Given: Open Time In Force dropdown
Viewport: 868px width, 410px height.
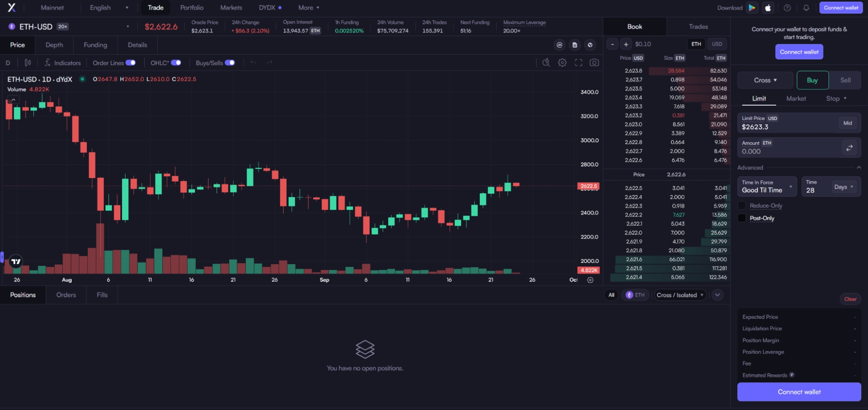Looking at the screenshot, I should click(x=767, y=187).
